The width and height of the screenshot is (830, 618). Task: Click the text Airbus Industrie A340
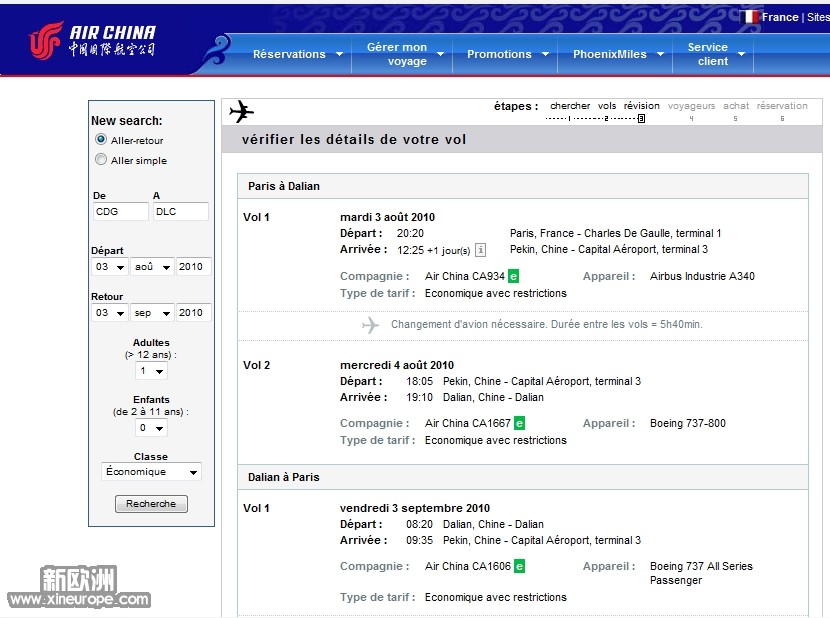point(702,276)
